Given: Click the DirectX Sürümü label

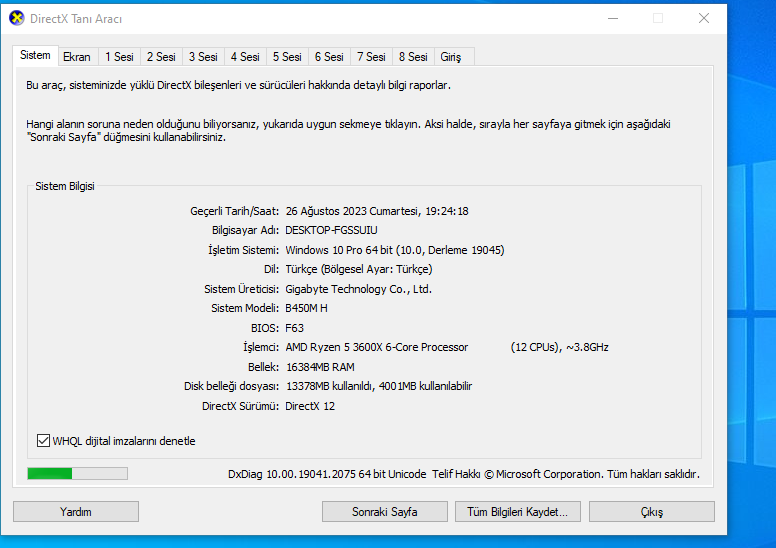Looking at the screenshot, I should point(241,406).
